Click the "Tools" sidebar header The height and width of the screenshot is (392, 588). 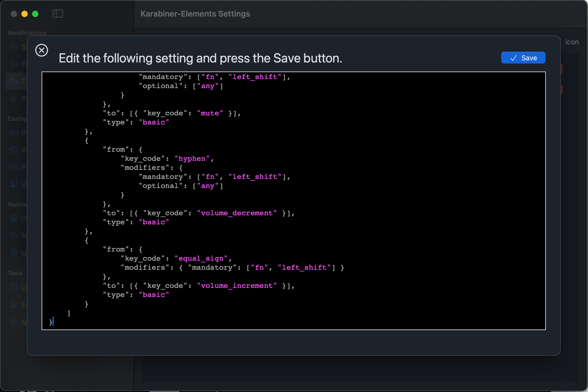(15, 273)
